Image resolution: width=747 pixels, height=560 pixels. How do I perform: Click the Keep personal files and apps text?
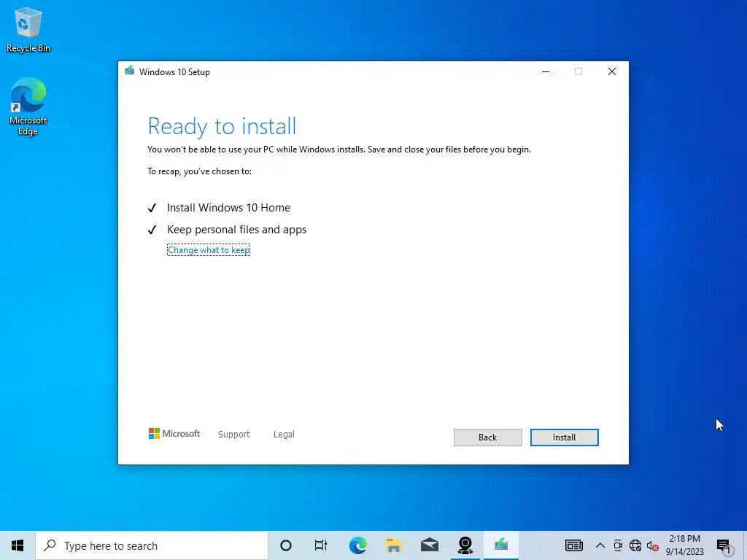pos(237,230)
